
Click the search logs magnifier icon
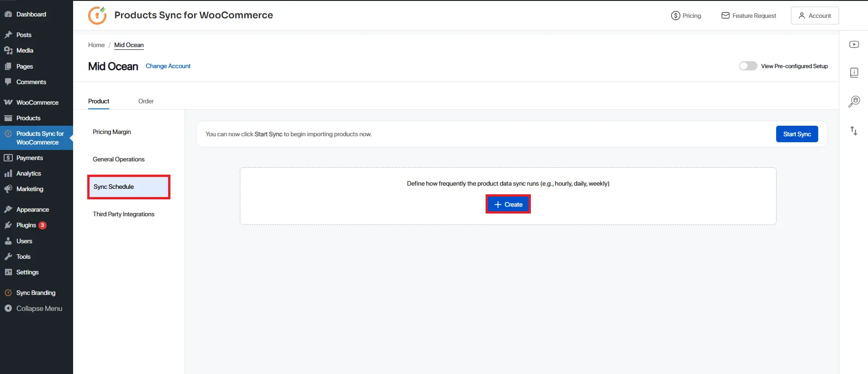[854, 101]
